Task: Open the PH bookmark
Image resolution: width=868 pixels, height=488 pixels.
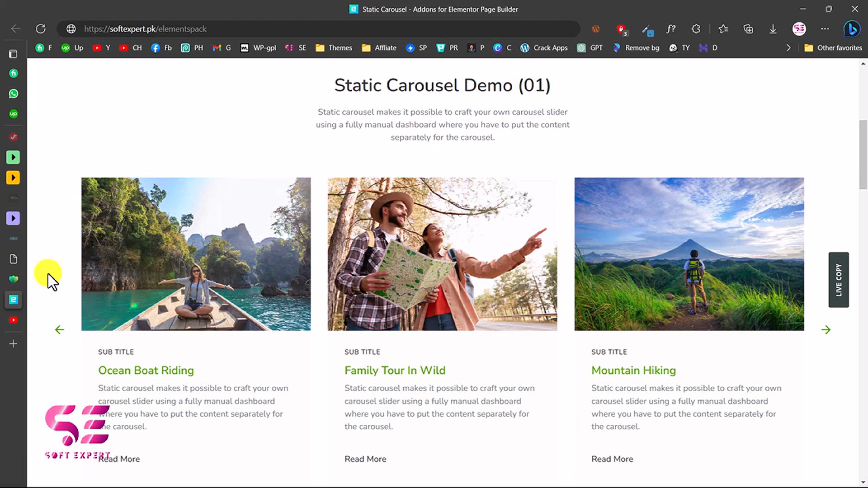Action: click(x=192, y=48)
